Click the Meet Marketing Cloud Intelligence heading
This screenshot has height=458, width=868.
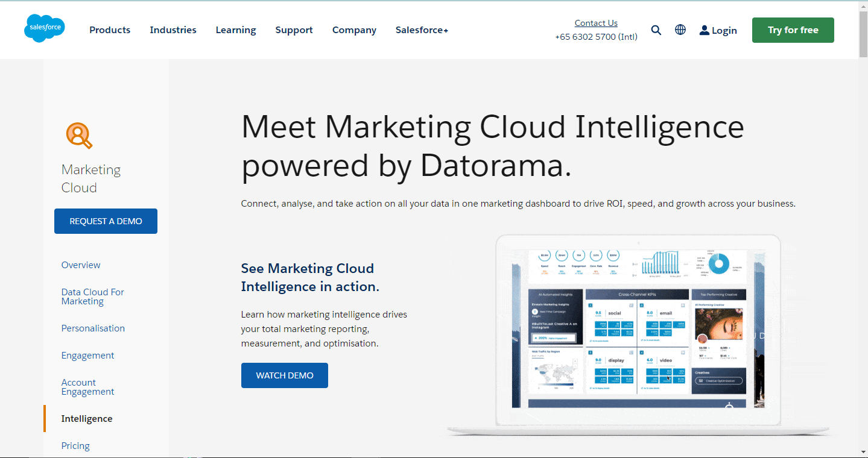[x=493, y=146]
